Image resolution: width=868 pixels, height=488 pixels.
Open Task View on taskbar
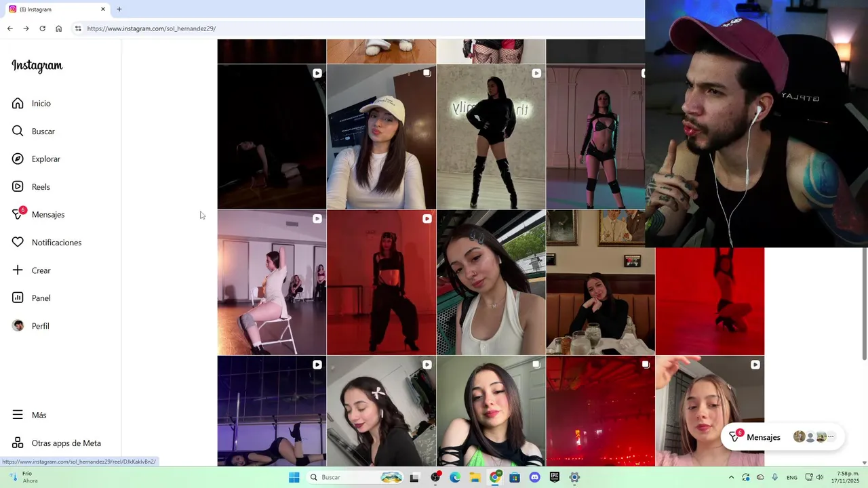(x=414, y=477)
